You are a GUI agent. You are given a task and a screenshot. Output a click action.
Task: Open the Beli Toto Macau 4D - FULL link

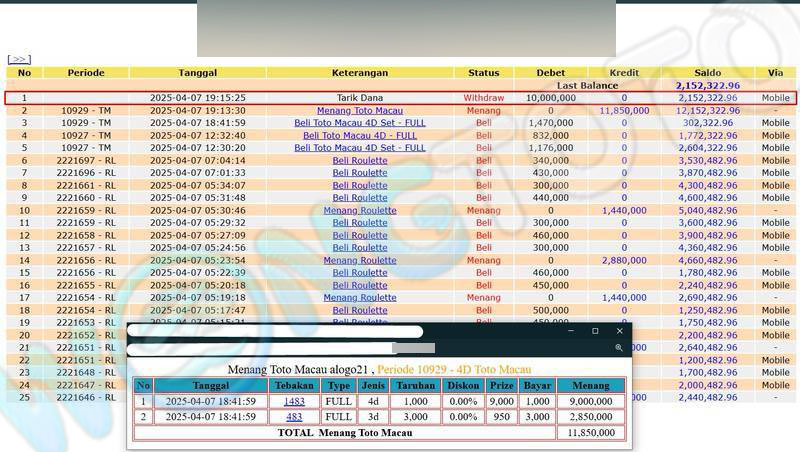359,135
